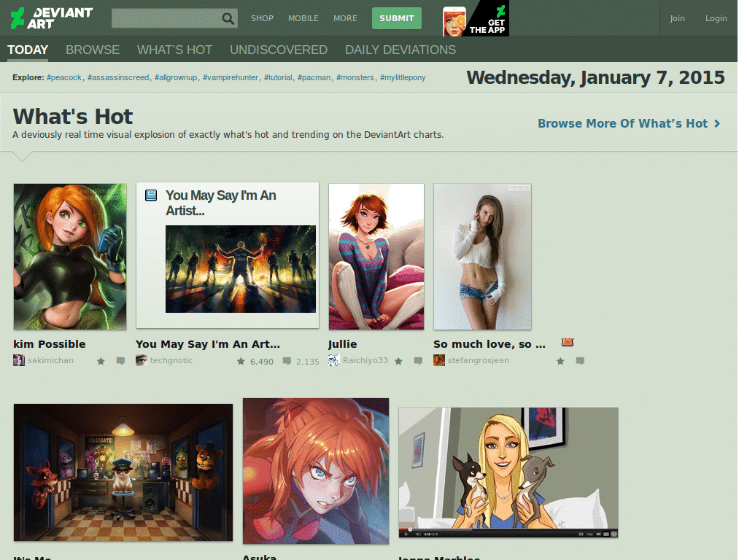Open the #allgrownup explore tag
The height and width of the screenshot is (560, 747).
pyautogui.click(x=176, y=77)
